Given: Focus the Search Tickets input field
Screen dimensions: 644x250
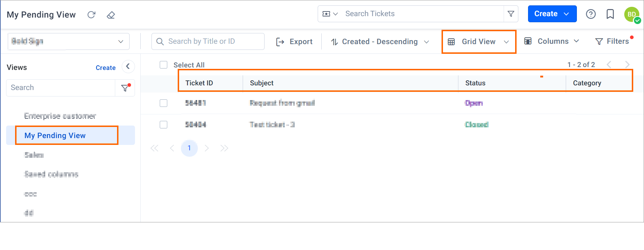Looking at the screenshot, I should click(422, 14).
